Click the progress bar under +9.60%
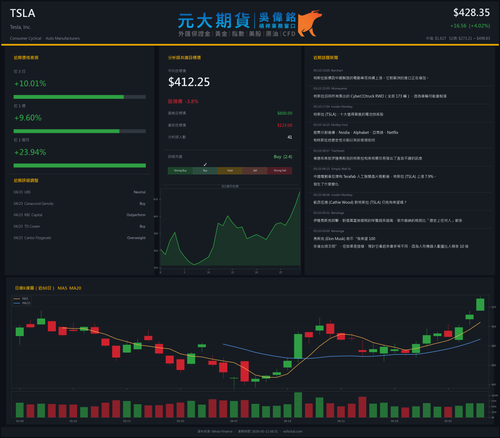Viewport: 500px width, 438px height. pyautogui.click(x=79, y=131)
